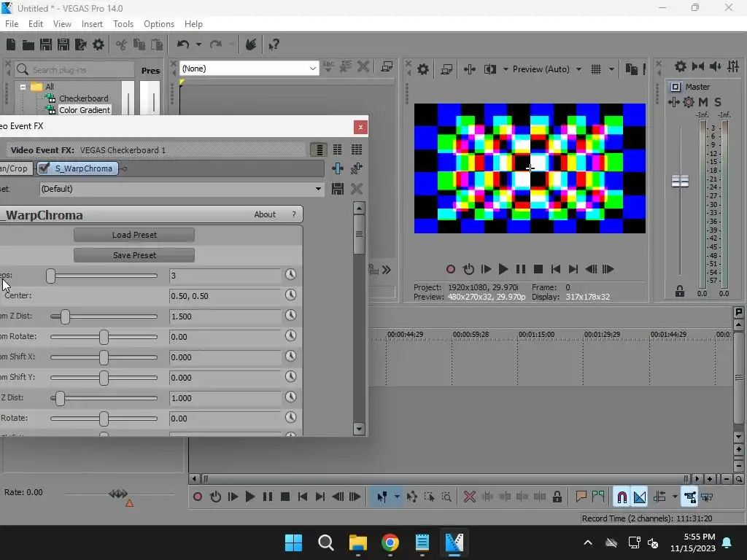
Task: Click the Save Preset disk icon beside (Default)
Action: click(x=338, y=189)
